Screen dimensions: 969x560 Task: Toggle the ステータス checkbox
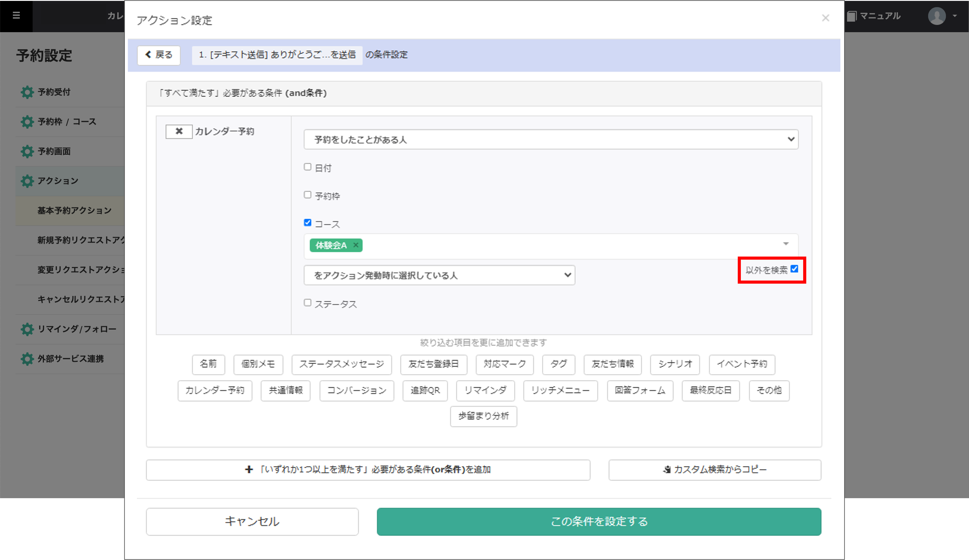click(308, 303)
